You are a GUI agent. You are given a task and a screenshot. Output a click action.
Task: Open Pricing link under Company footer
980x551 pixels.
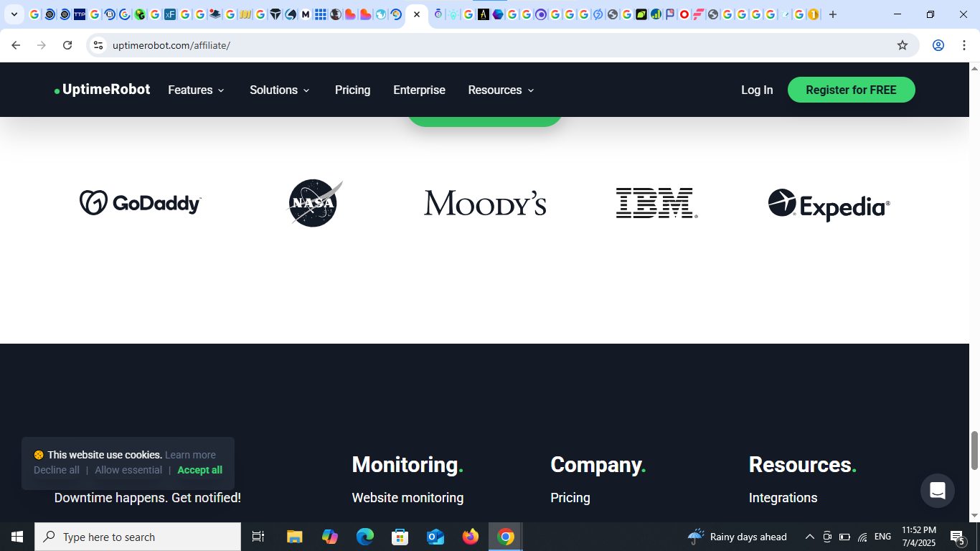[x=570, y=498]
